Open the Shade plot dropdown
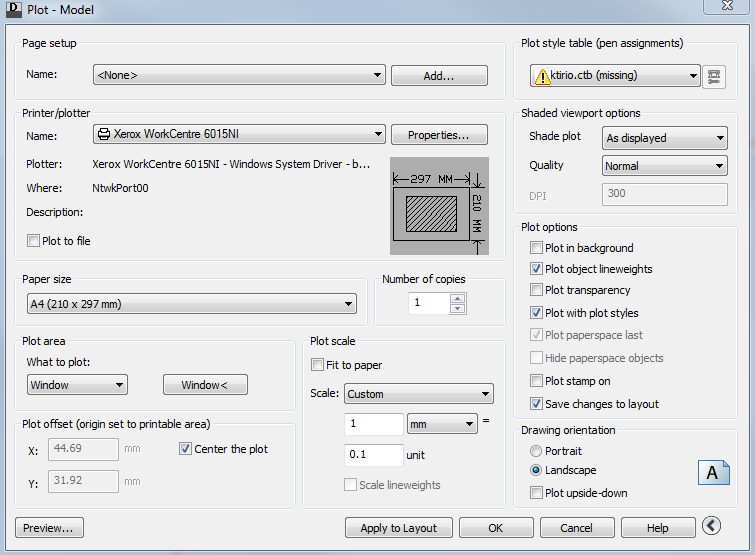Viewport: 755px width, 555px height. tap(664, 138)
